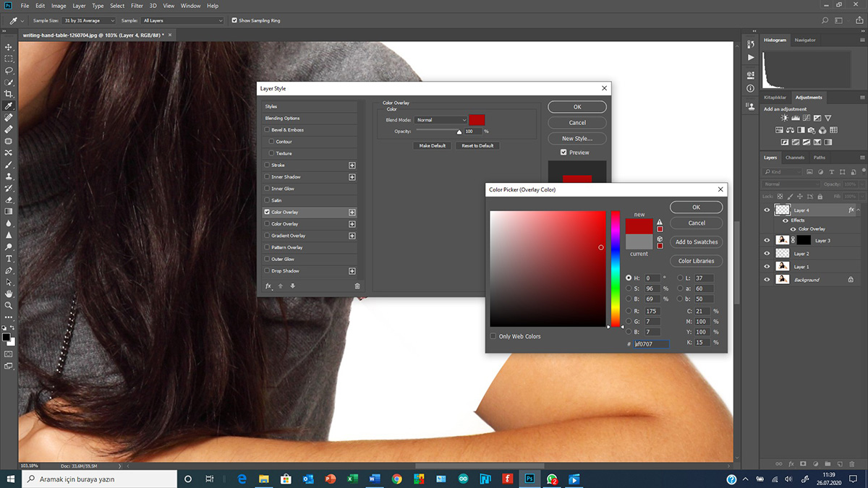Select the Move tool

[9, 47]
